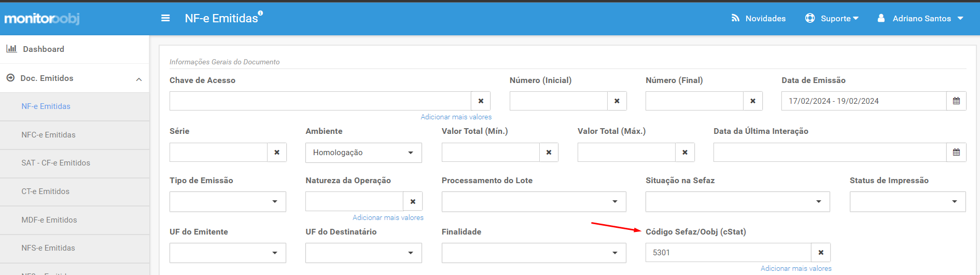980x275 pixels.
Task: Click Adicionar mais valores under Natureza da Operação
Action: click(x=388, y=218)
